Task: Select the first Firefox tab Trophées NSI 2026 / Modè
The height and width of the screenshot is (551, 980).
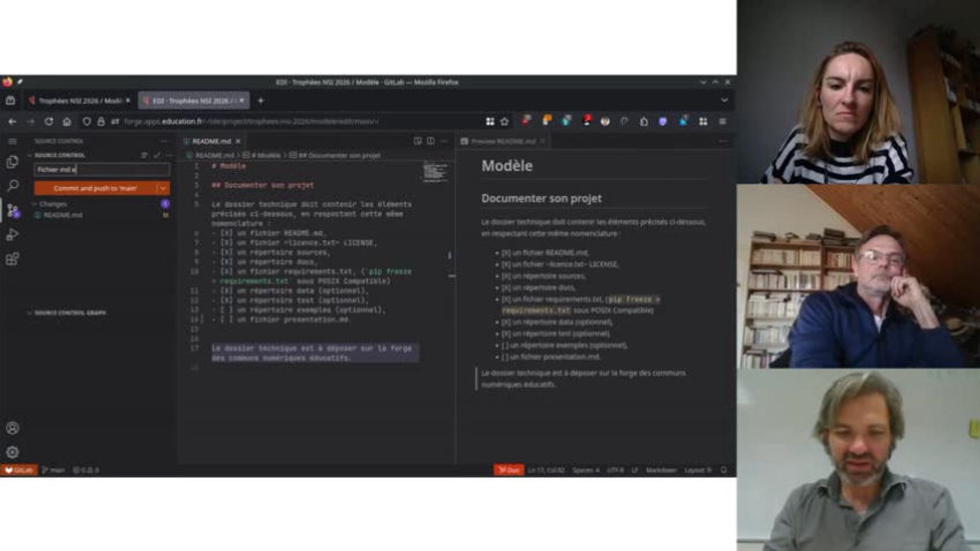Action: click(80, 101)
